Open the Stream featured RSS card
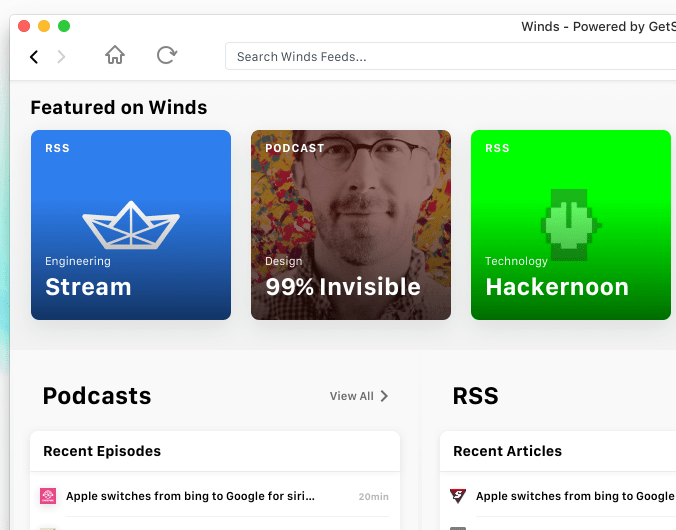 click(x=131, y=225)
